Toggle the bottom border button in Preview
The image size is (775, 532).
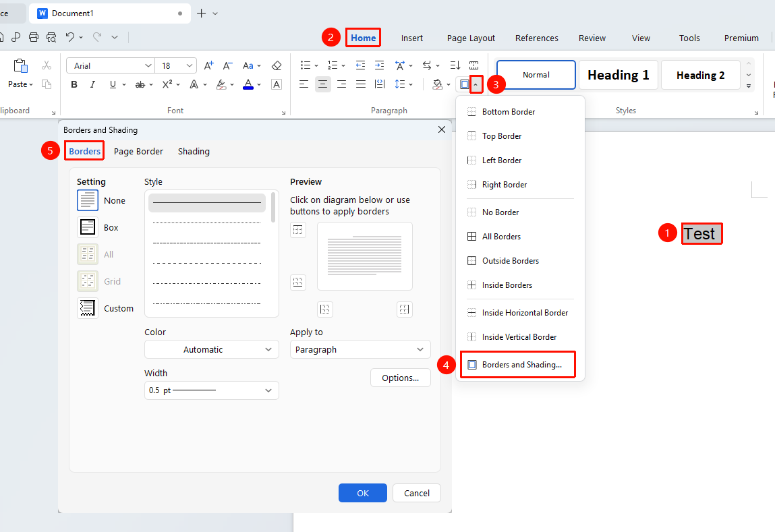298,282
